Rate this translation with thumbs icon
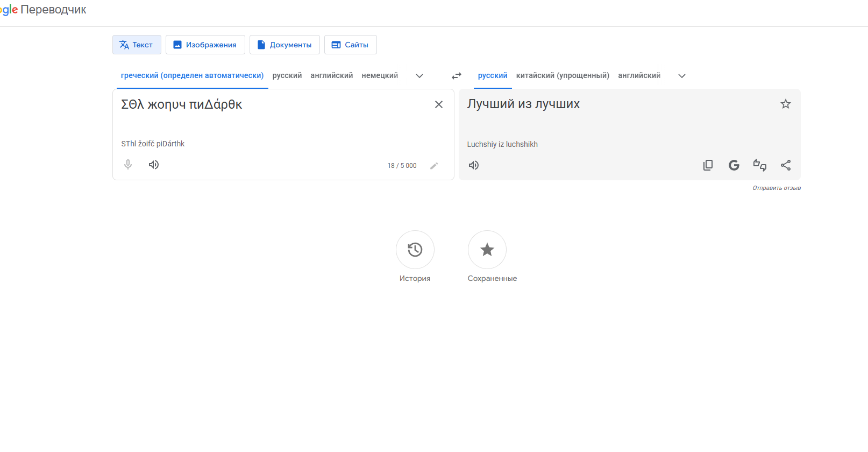The image size is (868, 452). tap(760, 165)
